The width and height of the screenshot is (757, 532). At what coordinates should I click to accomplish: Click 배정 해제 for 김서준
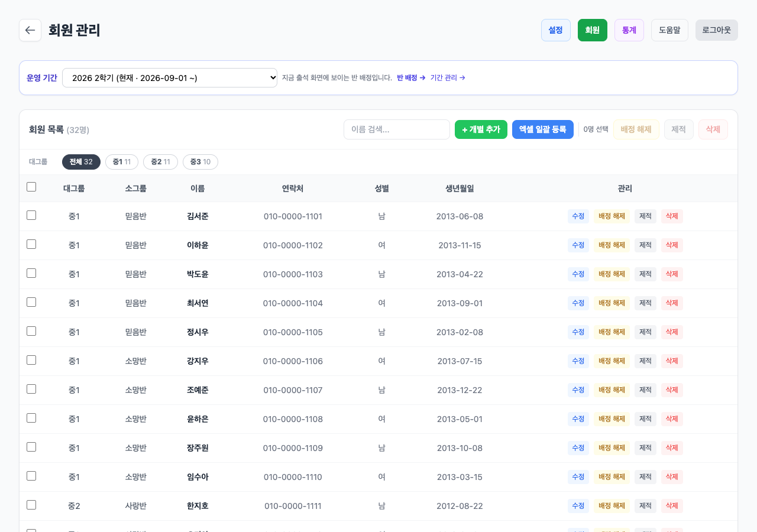click(612, 216)
